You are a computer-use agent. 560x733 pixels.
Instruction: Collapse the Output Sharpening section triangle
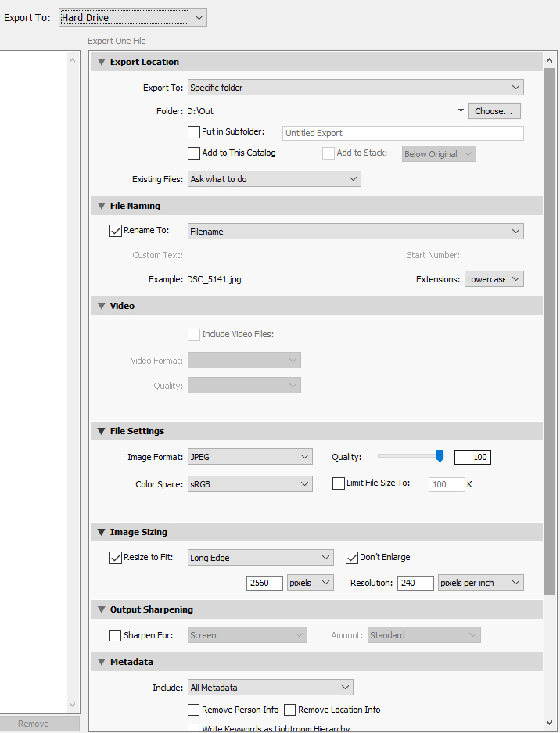102,609
